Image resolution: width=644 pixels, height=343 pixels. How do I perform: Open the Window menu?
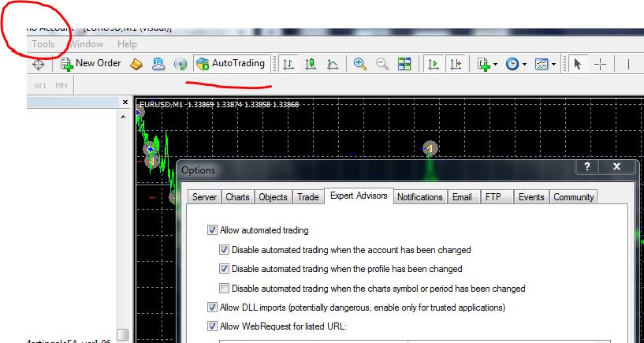pos(85,44)
